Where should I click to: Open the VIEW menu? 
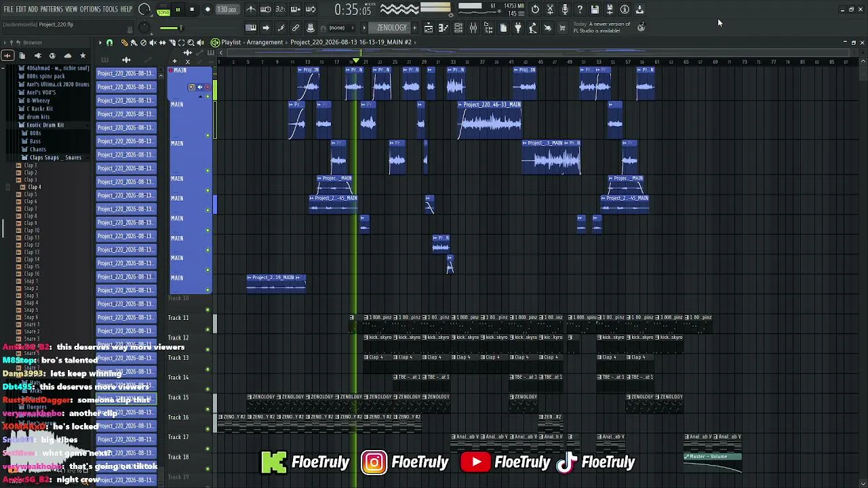[x=71, y=9]
